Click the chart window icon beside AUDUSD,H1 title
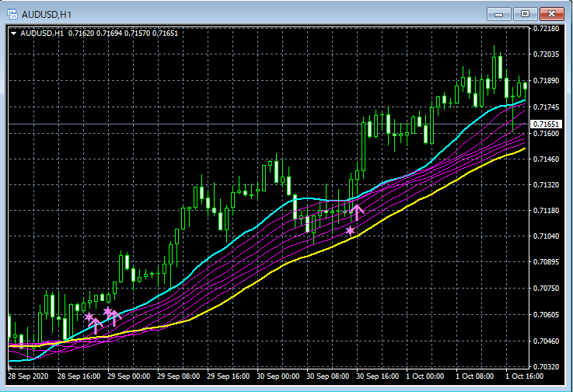 [12, 14]
